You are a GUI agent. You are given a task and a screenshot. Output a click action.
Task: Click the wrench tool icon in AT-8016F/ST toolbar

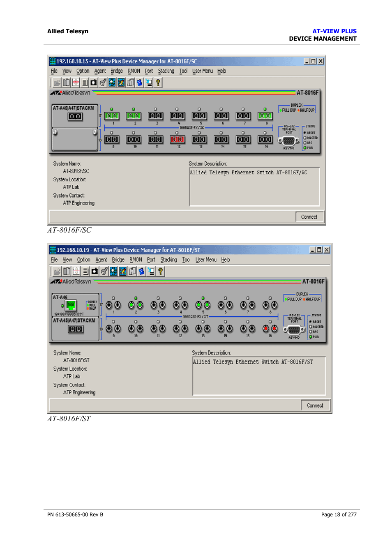point(104,271)
